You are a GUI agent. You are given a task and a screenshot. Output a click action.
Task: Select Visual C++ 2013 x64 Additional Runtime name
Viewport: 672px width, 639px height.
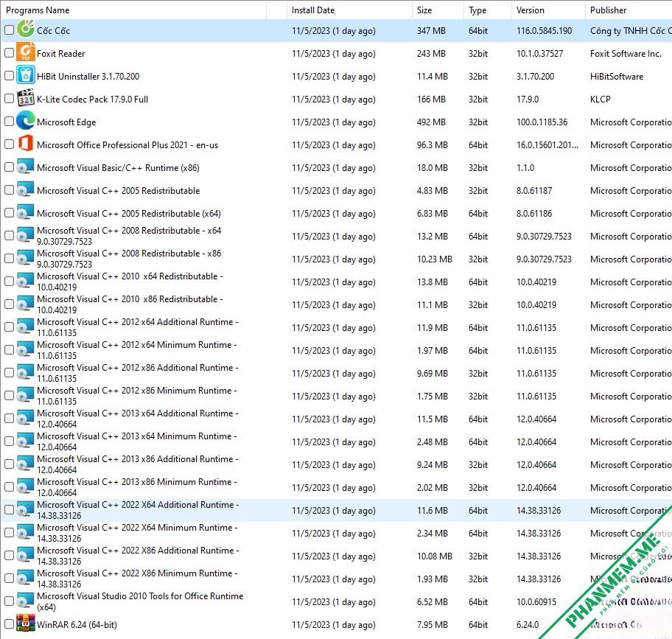coord(138,419)
